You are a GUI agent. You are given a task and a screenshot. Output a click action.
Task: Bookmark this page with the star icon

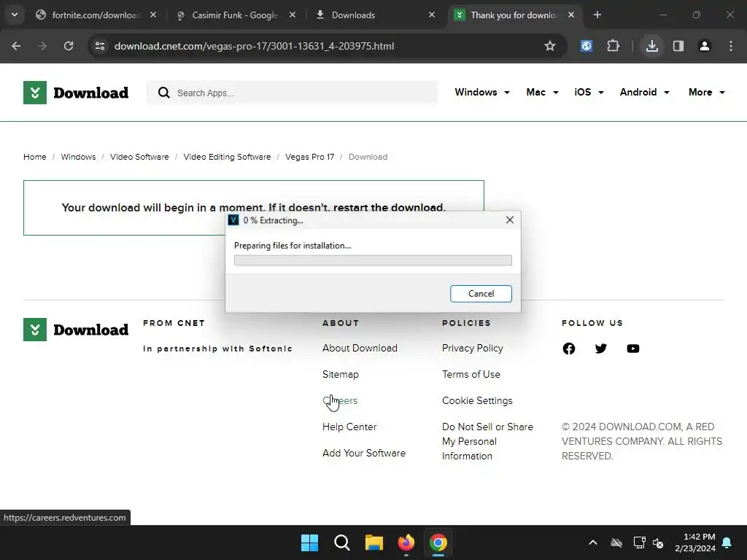pos(550,46)
